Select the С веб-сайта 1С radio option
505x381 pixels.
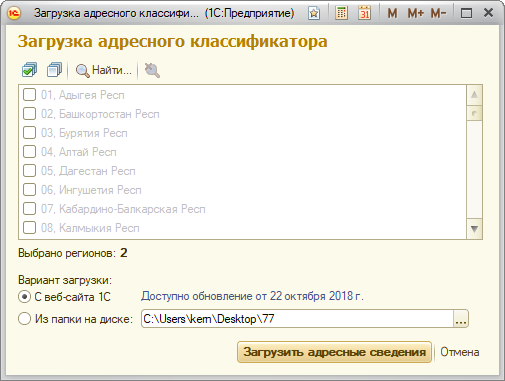coord(24,296)
